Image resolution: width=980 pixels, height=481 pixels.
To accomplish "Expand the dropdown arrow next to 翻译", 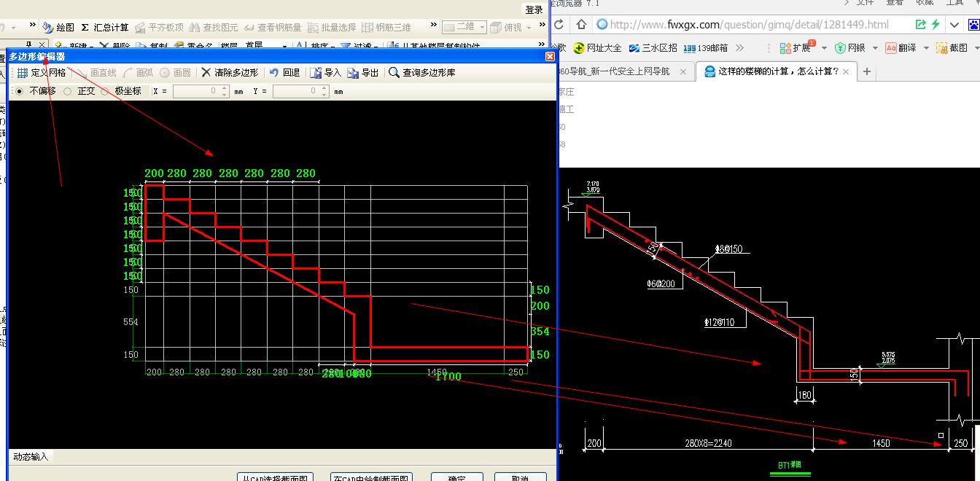I will pyautogui.click(x=927, y=48).
